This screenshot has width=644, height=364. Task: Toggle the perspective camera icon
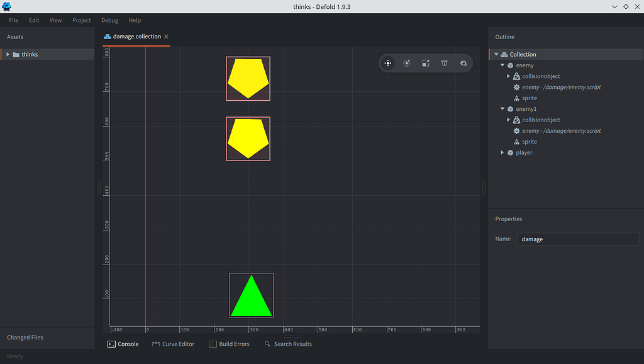tap(445, 63)
